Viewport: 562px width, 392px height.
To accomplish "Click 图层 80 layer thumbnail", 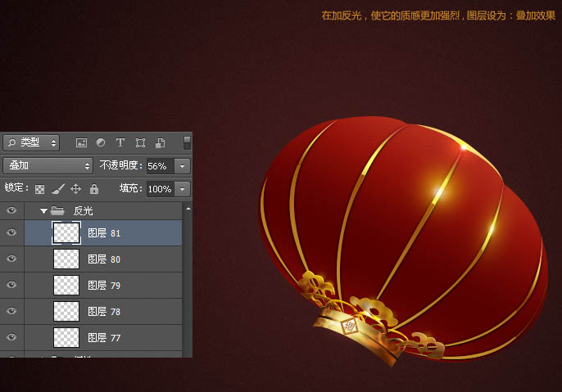I will [x=66, y=259].
